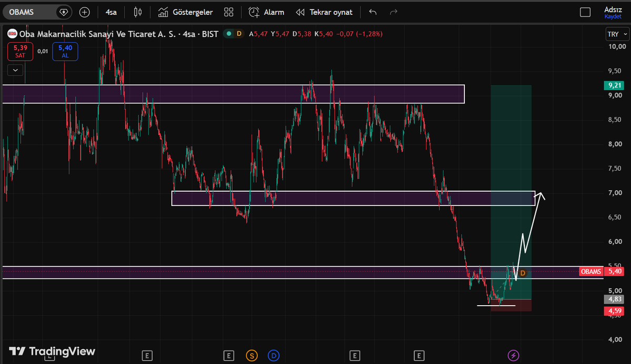631x364 pixels.
Task: Click the 0,01 spread value
Action: [x=43, y=51]
